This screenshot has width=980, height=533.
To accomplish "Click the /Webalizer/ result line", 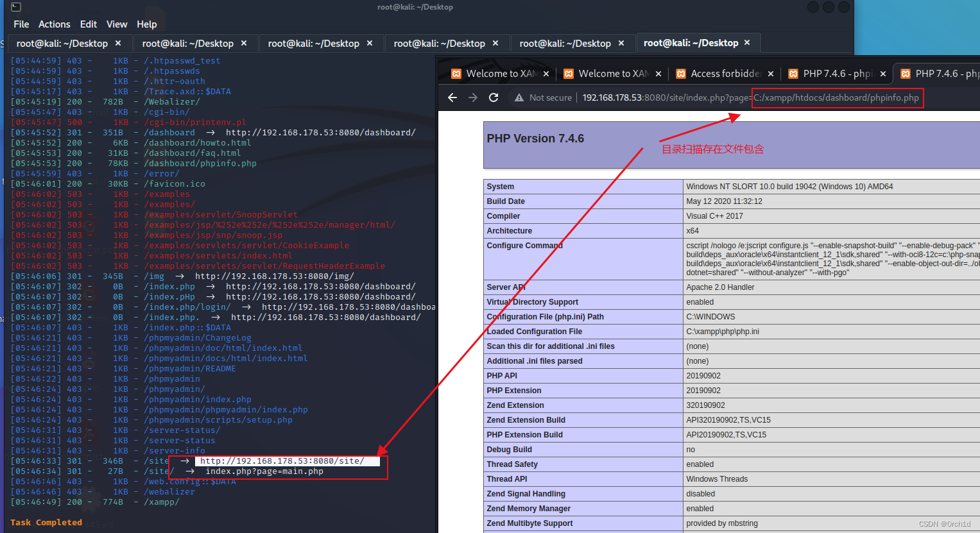I will 105,102.
